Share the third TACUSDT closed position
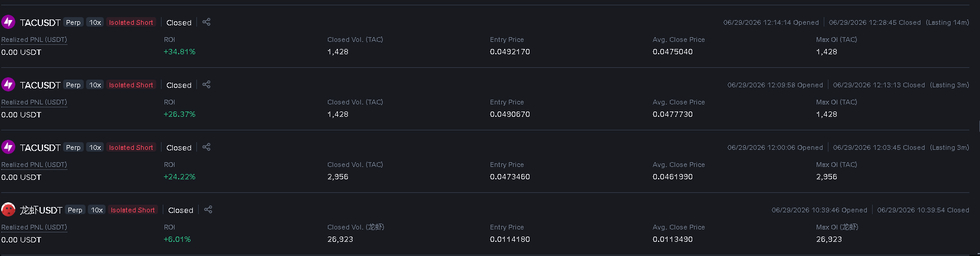 206,147
